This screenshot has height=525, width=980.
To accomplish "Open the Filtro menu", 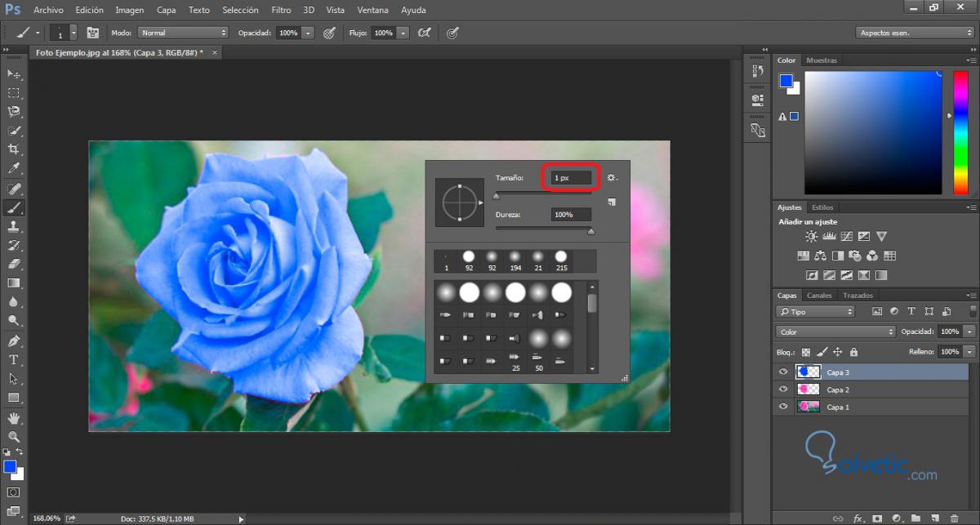I will click(x=281, y=11).
